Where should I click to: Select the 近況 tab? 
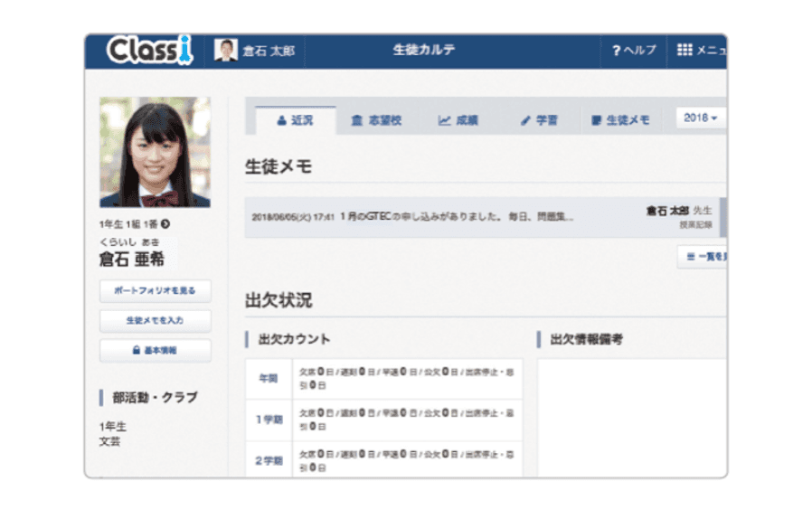295,120
